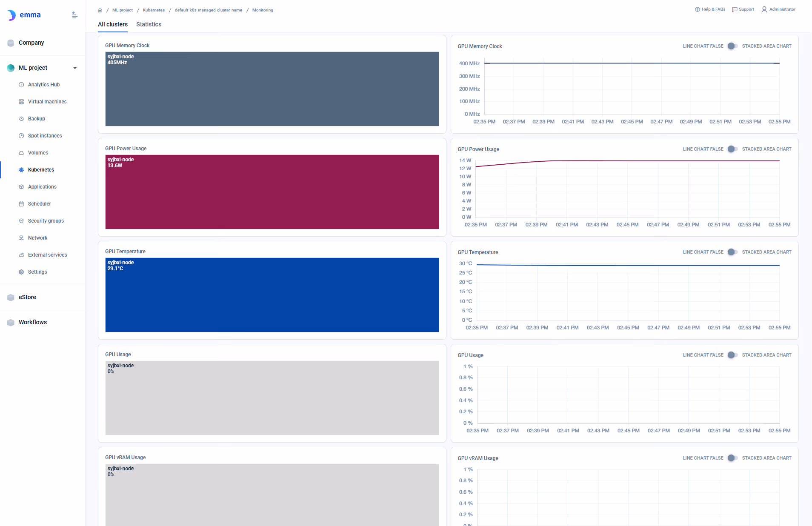Click the ML project breadcrumb link
Viewport: 812px width, 526px height.
coord(123,10)
